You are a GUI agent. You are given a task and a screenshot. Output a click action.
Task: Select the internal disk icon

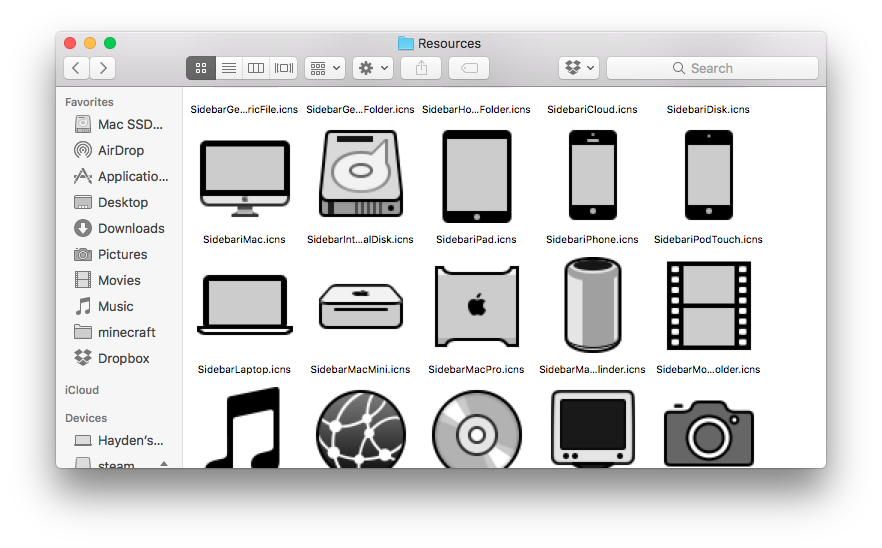(361, 174)
